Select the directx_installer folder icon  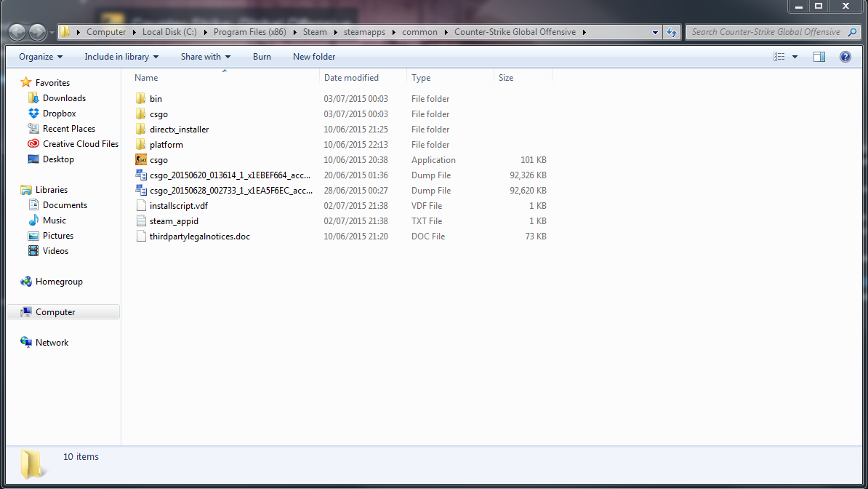click(x=140, y=130)
